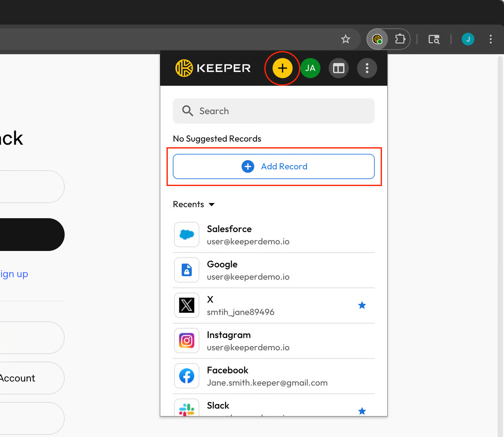Click the yellow plus create-record icon
The height and width of the screenshot is (437, 504).
click(282, 68)
